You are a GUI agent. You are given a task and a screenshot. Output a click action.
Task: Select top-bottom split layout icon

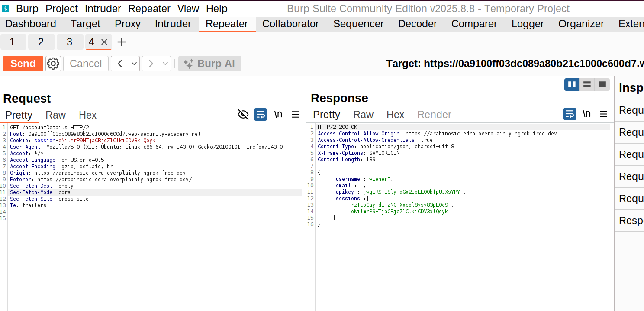pos(587,84)
